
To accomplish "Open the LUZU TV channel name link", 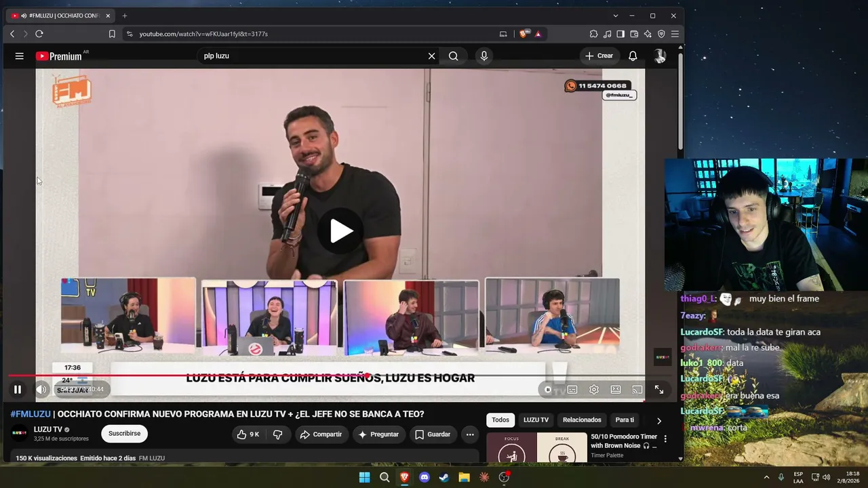I will [48, 430].
